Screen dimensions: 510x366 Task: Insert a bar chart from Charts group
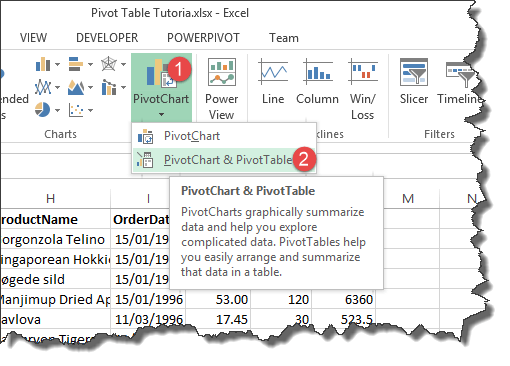coord(76,64)
